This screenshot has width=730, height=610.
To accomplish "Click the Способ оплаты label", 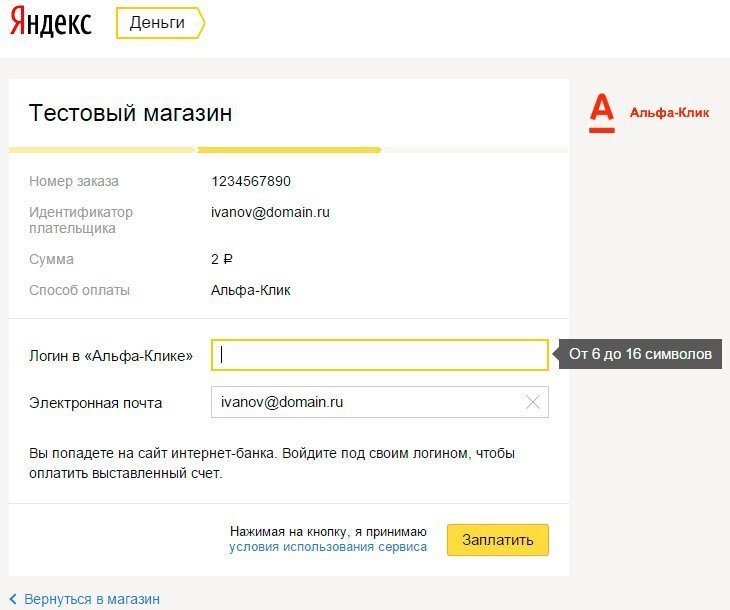I will click(x=79, y=290).
